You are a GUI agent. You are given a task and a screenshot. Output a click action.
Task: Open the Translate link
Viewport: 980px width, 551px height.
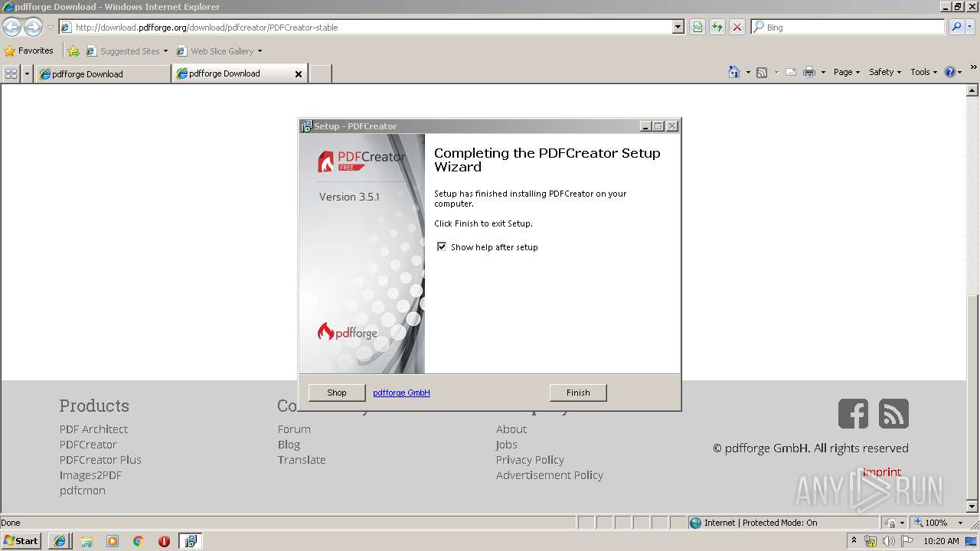click(x=302, y=459)
